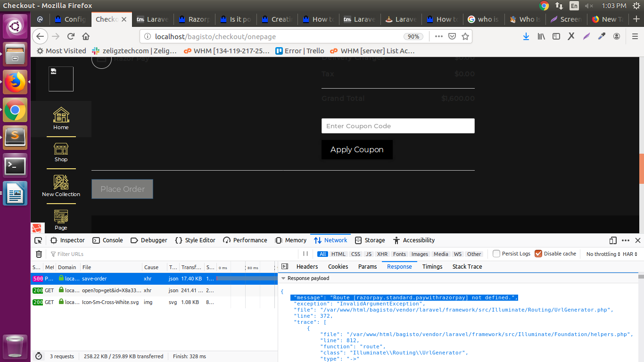Open the Downloads arrow icon

tap(526, 36)
